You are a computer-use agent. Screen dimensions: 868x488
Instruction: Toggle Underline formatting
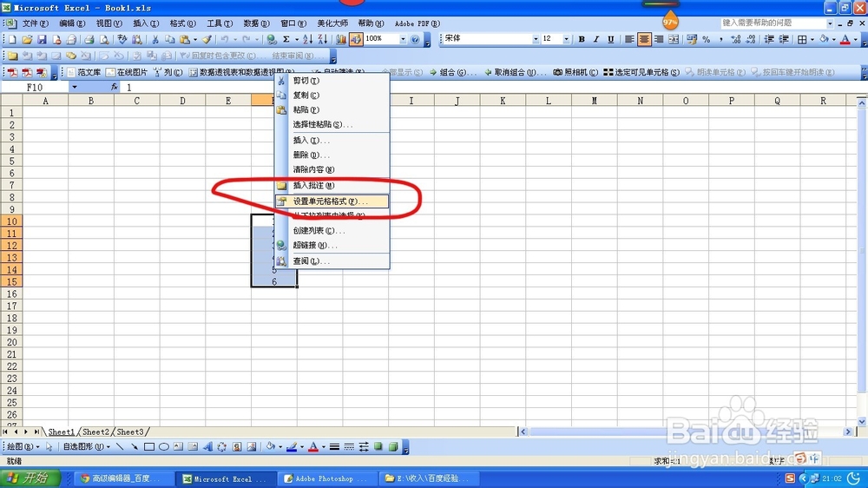click(610, 39)
